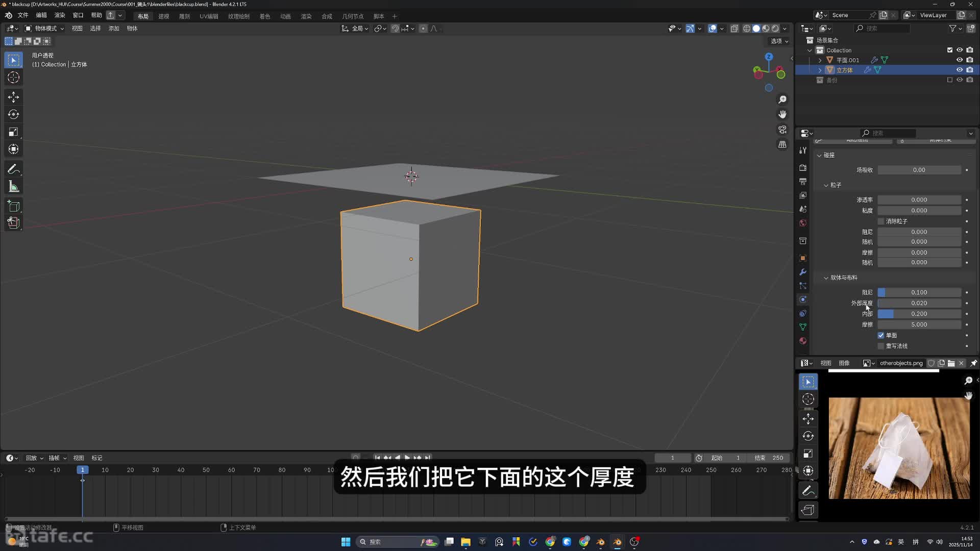Select the Rotate tool in left toolbar
The image size is (980, 551).
[x=14, y=114]
